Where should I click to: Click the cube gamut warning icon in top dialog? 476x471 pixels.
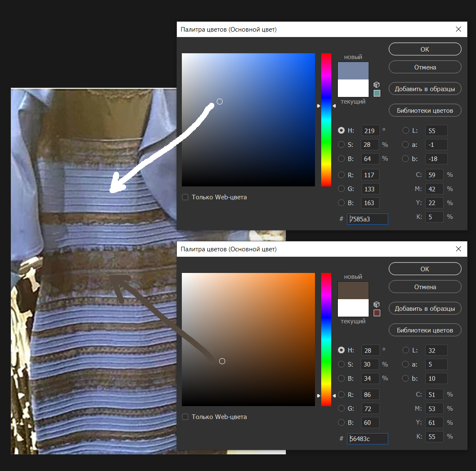click(x=377, y=84)
